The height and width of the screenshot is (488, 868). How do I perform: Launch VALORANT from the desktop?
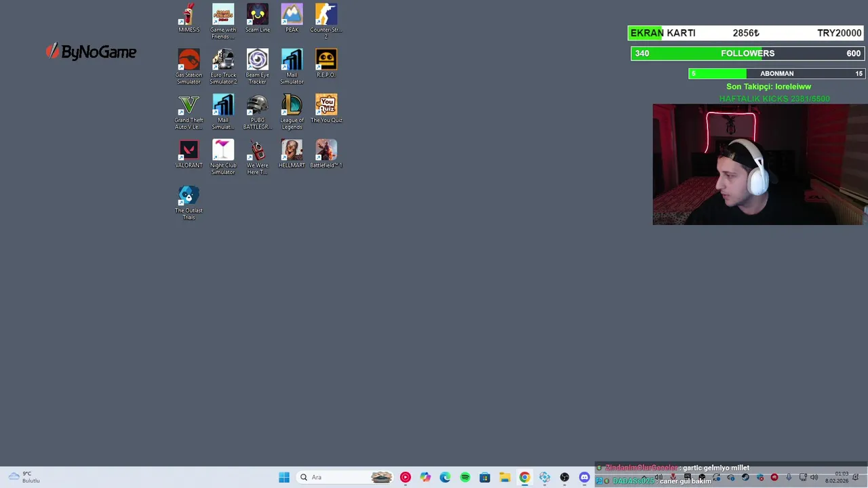pos(189,154)
